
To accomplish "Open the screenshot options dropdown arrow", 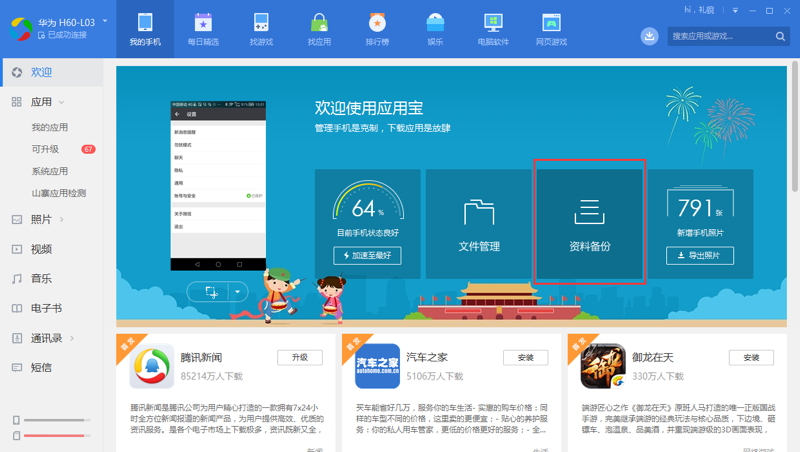I will 238,292.
